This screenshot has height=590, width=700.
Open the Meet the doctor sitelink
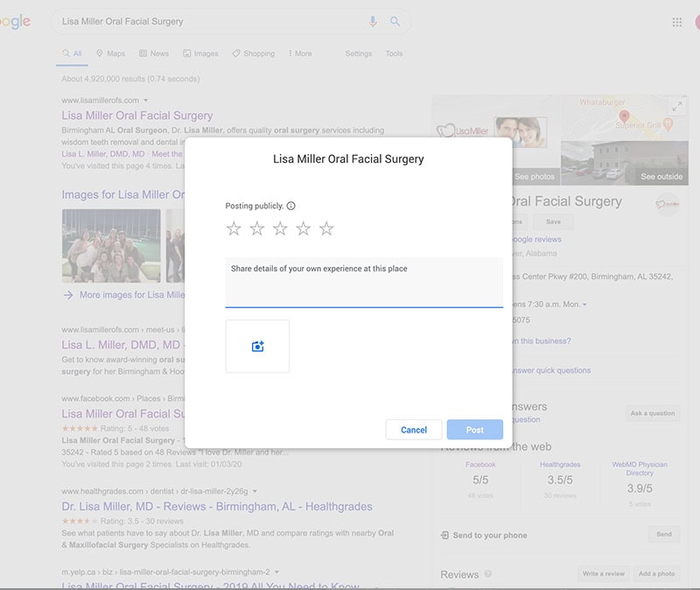click(x=166, y=154)
